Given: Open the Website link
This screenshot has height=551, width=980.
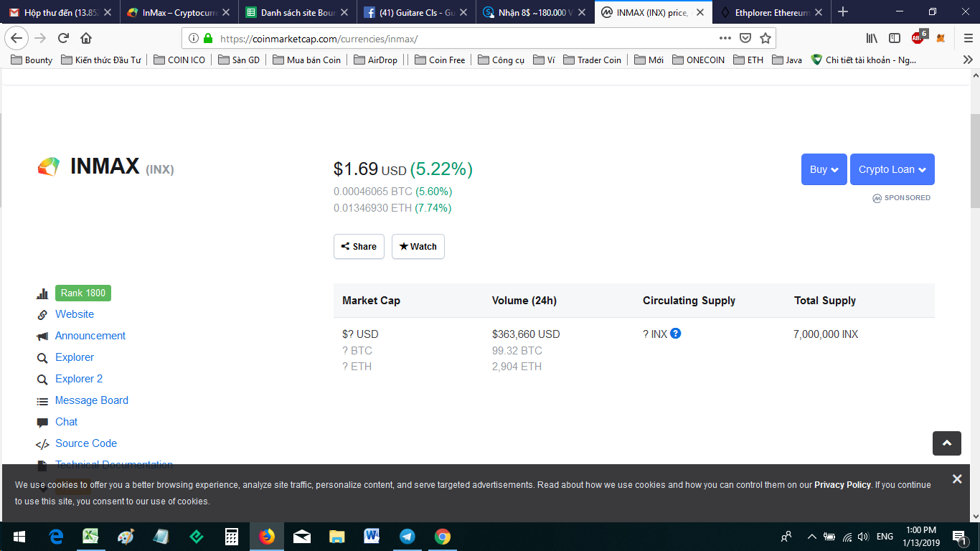Looking at the screenshot, I should click(75, 314).
